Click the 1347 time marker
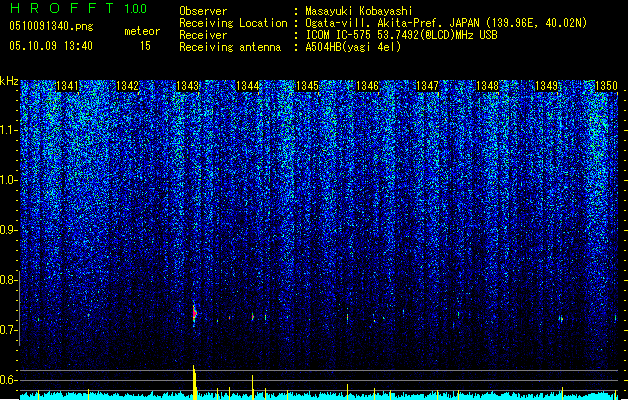This screenshot has width=629, height=400. [x=428, y=86]
